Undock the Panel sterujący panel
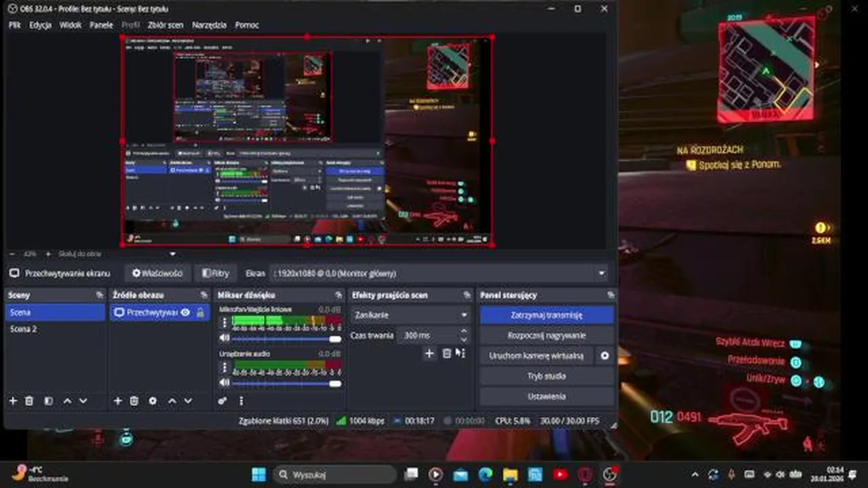The image size is (868, 488). coord(610,295)
